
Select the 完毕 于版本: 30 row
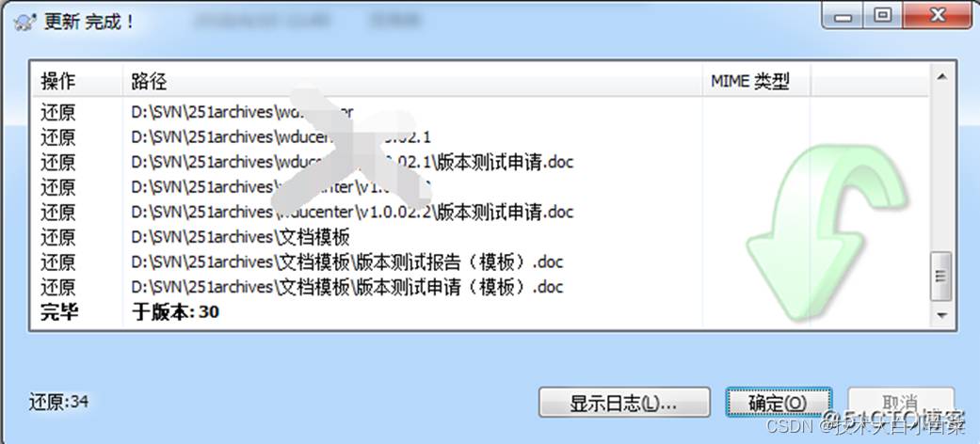click(480, 311)
